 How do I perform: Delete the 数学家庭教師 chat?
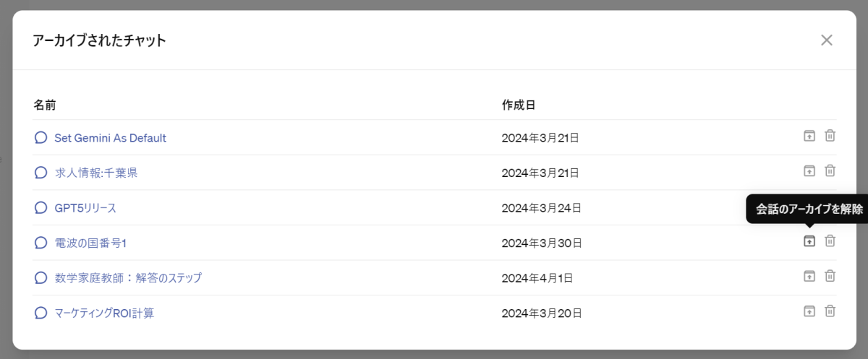pyautogui.click(x=830, y=276)
